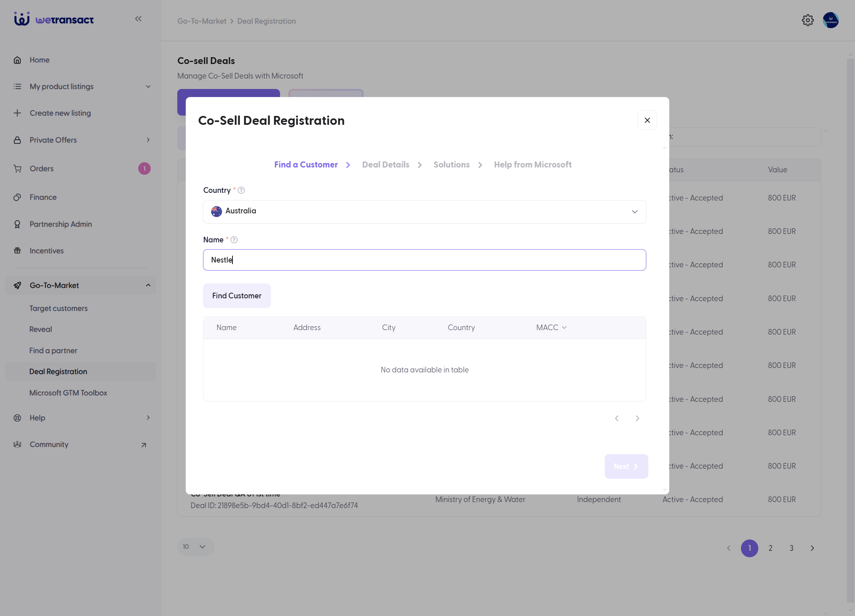Click the Orders notification badge
855x616 pixels.
click(x=144, y=169)
